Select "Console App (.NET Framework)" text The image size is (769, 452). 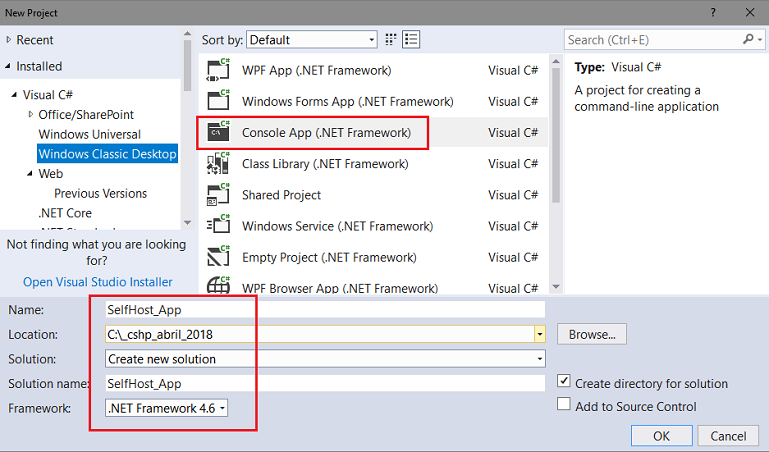326,132
